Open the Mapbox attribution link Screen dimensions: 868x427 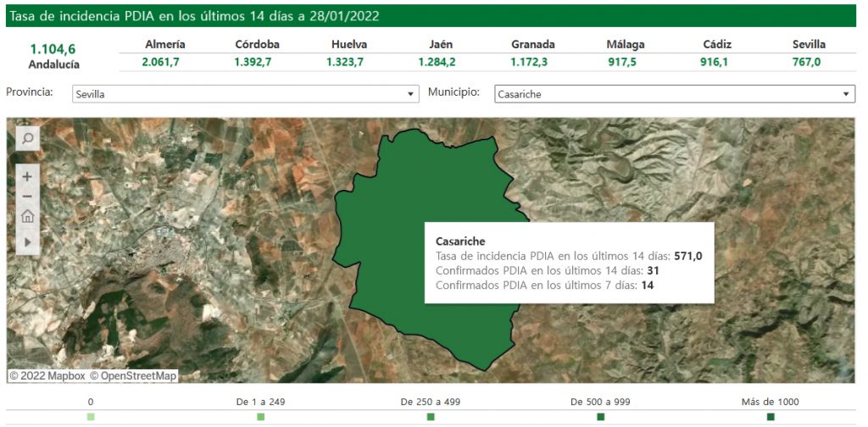coord(47,375)
